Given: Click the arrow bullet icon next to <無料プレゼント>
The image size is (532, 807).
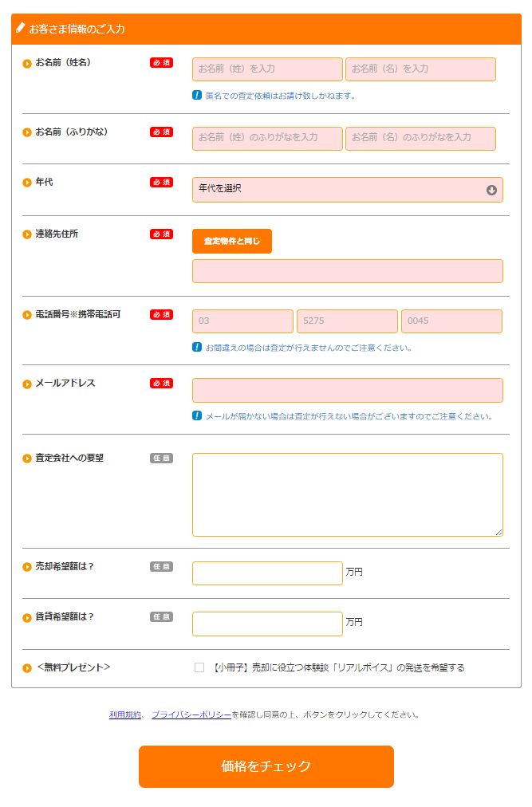Looking at the screenshot, I should [x=27, y=667].
